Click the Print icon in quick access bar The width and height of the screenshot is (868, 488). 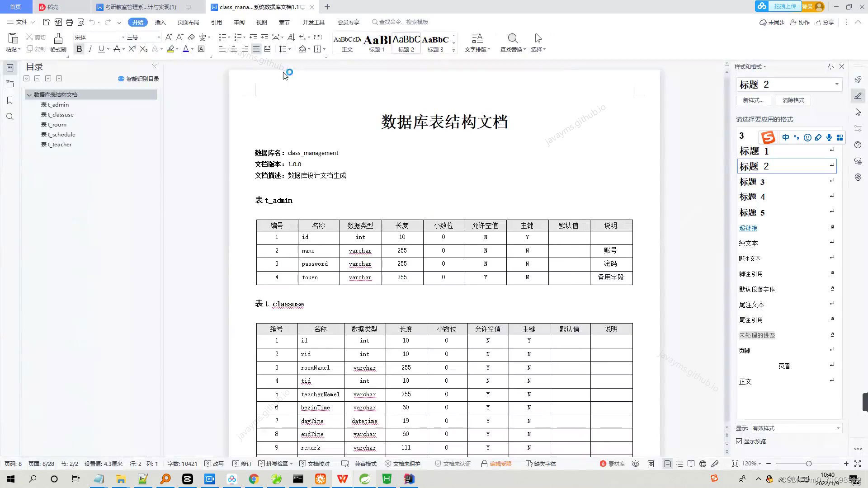69,22
